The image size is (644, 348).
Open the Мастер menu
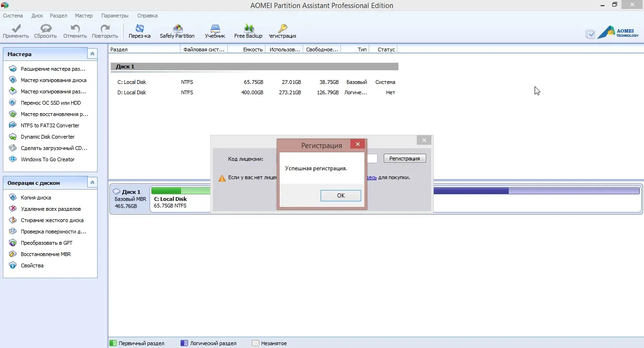coord(84,16)
